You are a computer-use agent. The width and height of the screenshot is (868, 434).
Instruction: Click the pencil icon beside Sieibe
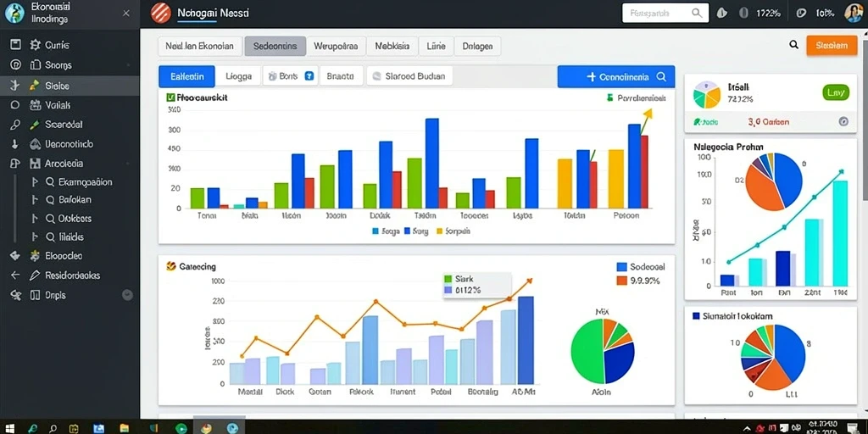click(34, 86)
